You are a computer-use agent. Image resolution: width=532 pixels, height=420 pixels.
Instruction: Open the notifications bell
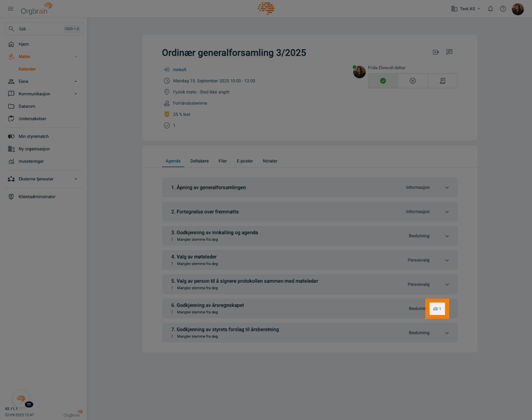490,9
